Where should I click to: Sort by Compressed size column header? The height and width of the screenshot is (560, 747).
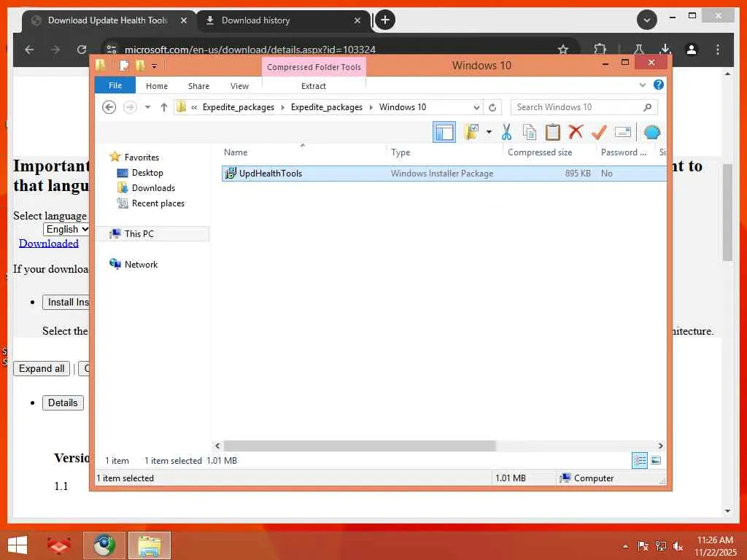[x=549, y=152]
